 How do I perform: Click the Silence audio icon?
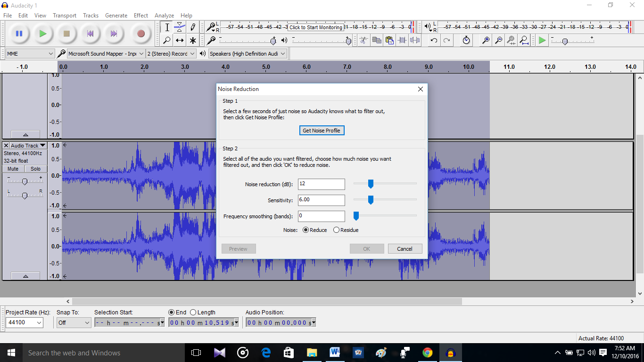(414, 40)
